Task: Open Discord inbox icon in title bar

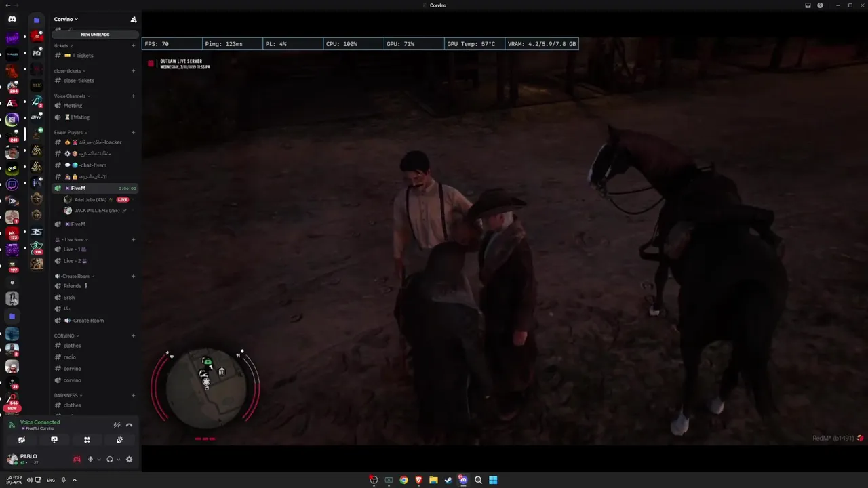Action: coord(808,5)
